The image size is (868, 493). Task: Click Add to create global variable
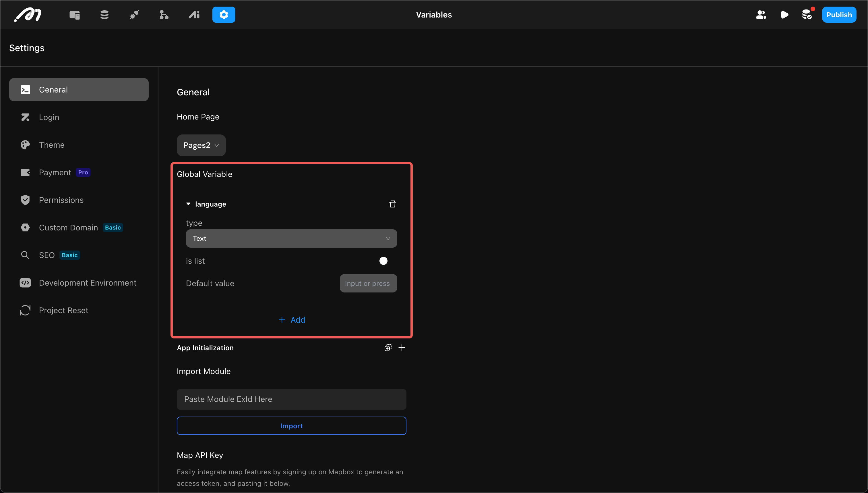(291, 320)
